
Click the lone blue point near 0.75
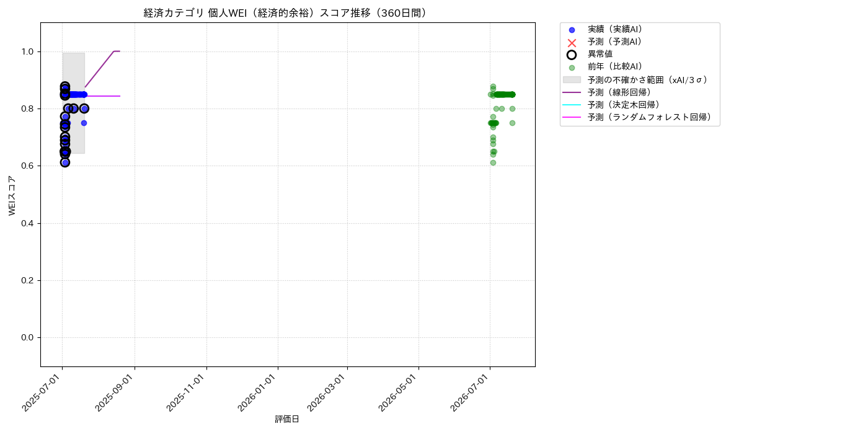(x=84, y=123)
